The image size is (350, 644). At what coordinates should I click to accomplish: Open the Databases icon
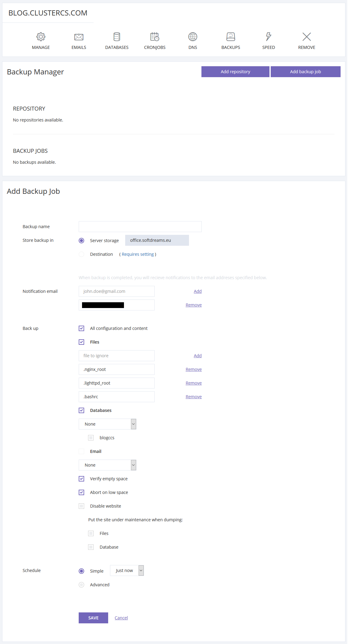click(x=117, y=37)
